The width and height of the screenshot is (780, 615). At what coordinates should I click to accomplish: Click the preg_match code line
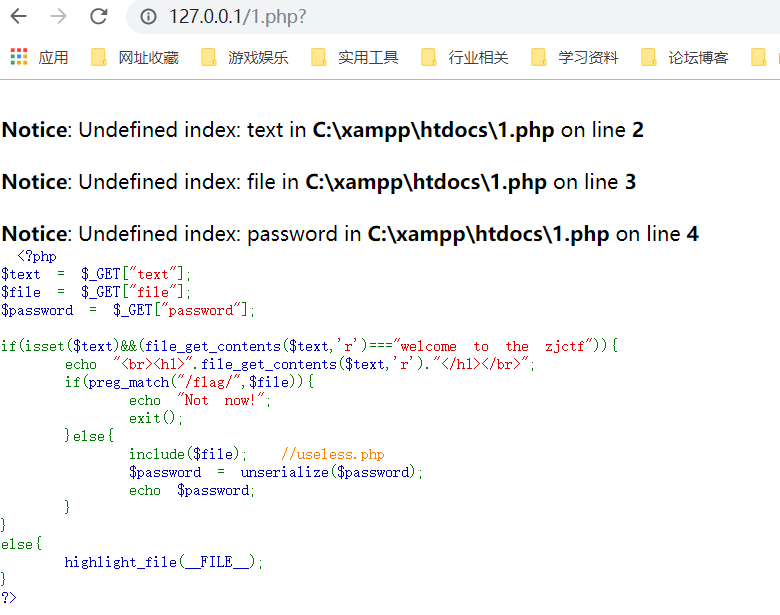pos(190,382)
